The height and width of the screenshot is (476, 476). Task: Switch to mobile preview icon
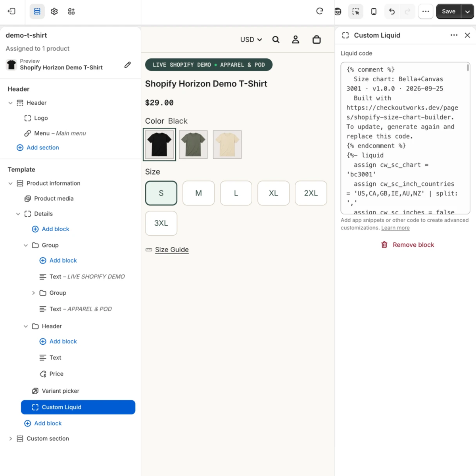point(374,12)
